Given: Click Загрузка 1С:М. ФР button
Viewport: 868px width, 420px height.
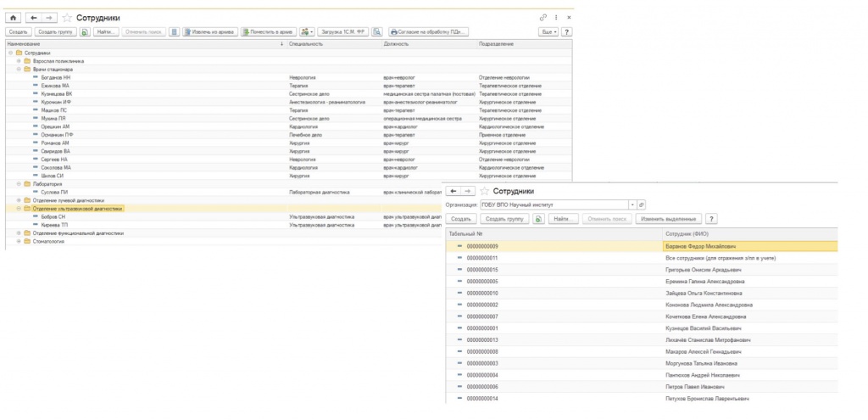Looking at the screenshot, I should [342, 32].
